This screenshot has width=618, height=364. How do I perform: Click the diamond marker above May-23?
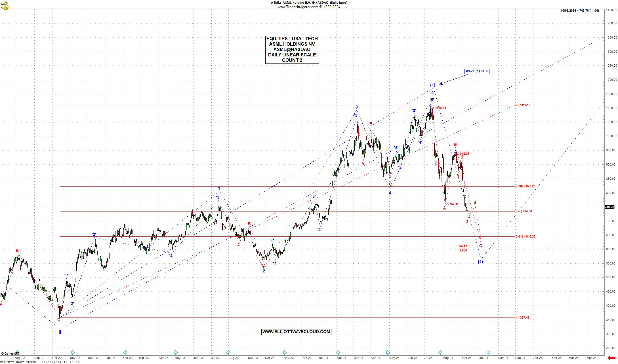(x=175, y=352)
